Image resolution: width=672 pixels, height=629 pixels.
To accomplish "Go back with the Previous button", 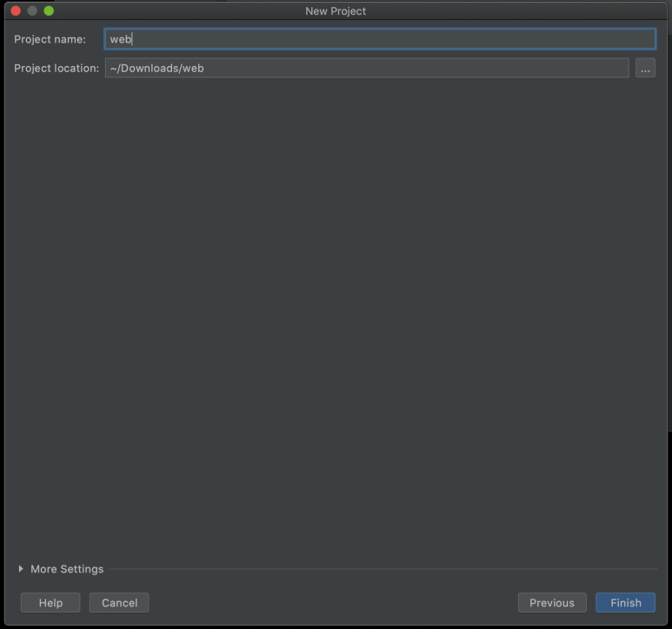I will pyautogui.click(x=552, y=602).
